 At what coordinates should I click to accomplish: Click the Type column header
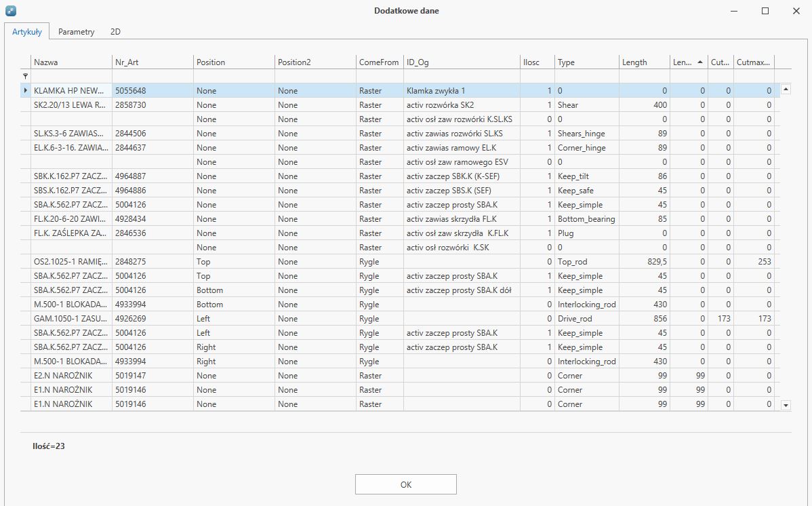click(587, 62)
